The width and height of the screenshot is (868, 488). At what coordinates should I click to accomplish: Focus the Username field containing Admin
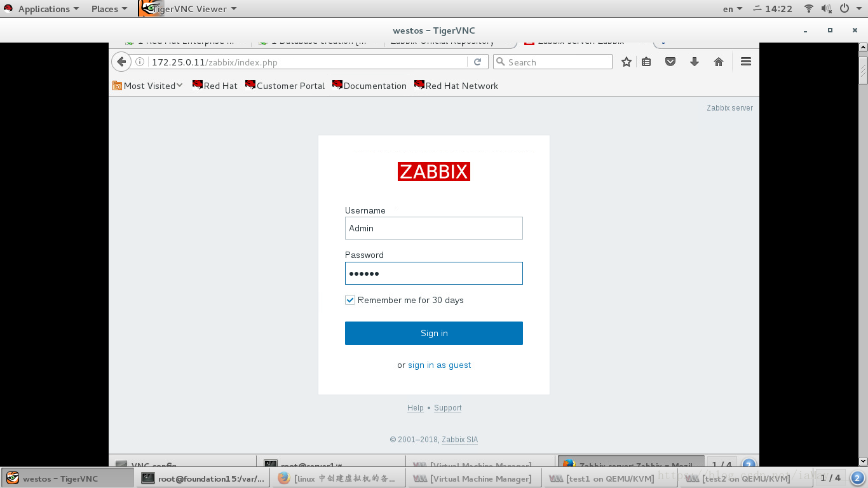click(x=434, y=228)
